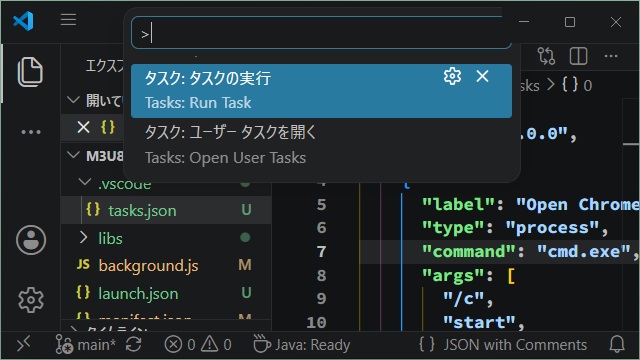Click the "type" key text in editor
This screenshot has width=640, height=360.
pyautogui.click(x=453, y=227)
